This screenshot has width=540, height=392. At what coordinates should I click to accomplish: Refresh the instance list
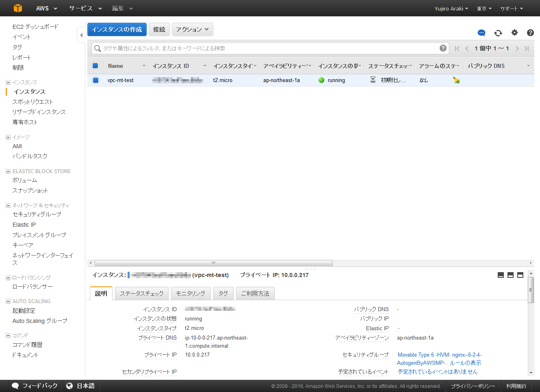498,33
